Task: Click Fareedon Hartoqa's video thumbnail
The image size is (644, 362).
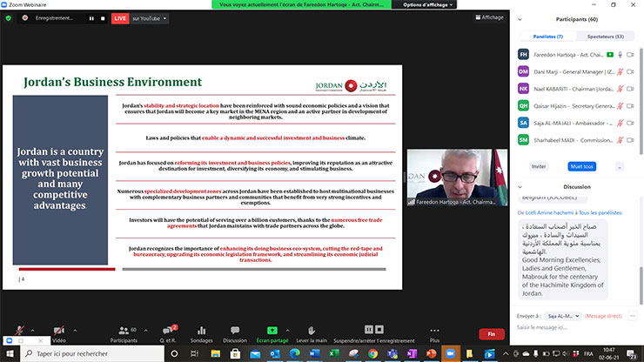Action: 457,178
